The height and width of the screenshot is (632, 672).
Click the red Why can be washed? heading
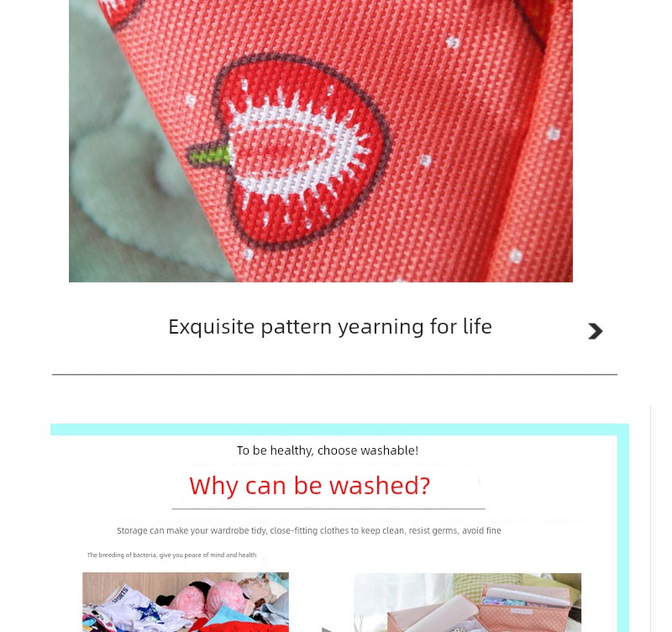pos(309,486)
